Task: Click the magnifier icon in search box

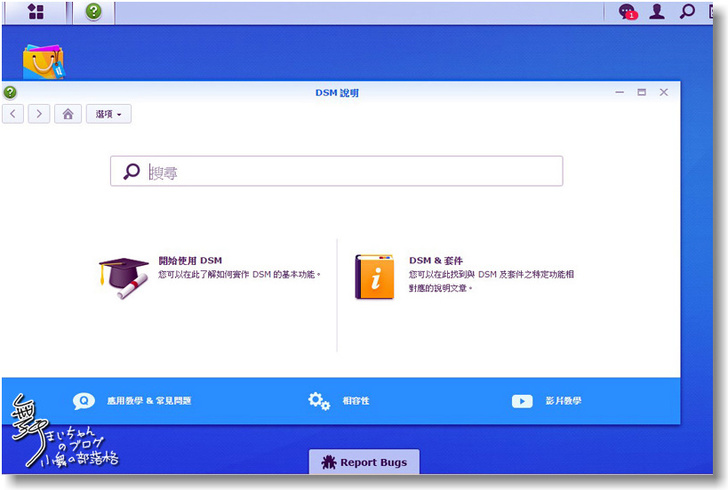Action: [131, 171]
